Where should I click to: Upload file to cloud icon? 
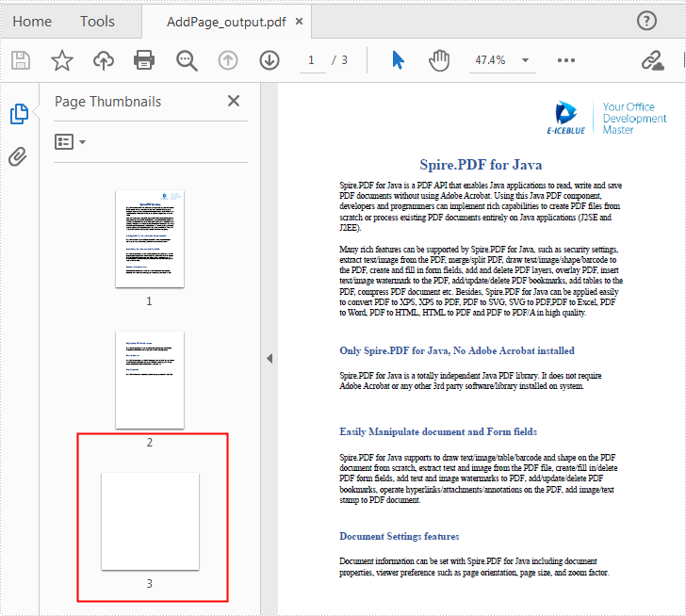point(104,60)
